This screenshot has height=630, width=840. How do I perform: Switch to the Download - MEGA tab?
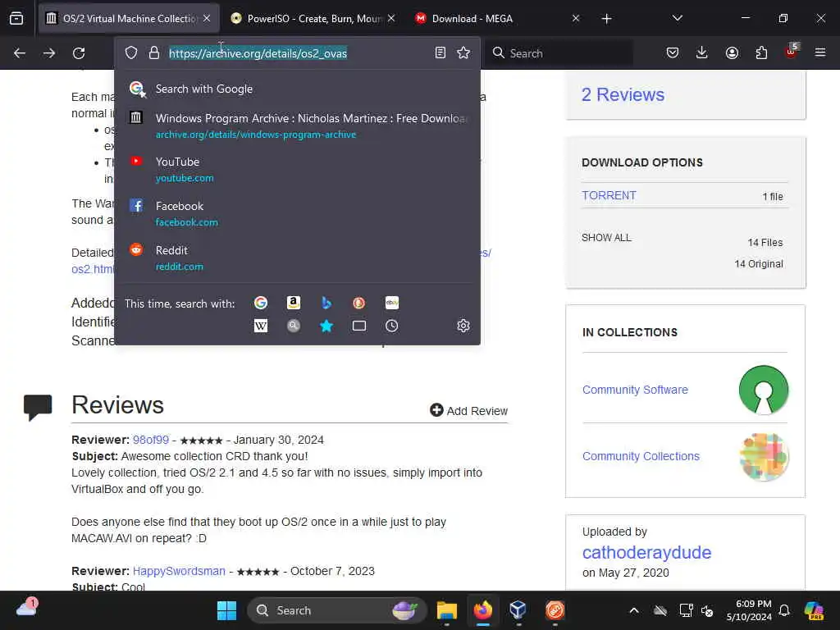coord(498,19)
